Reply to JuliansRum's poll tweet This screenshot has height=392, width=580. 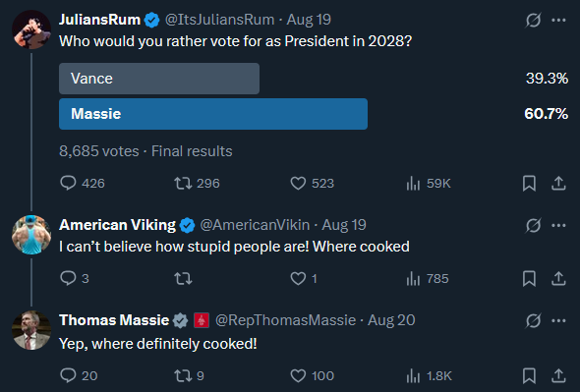click(83, 183)
